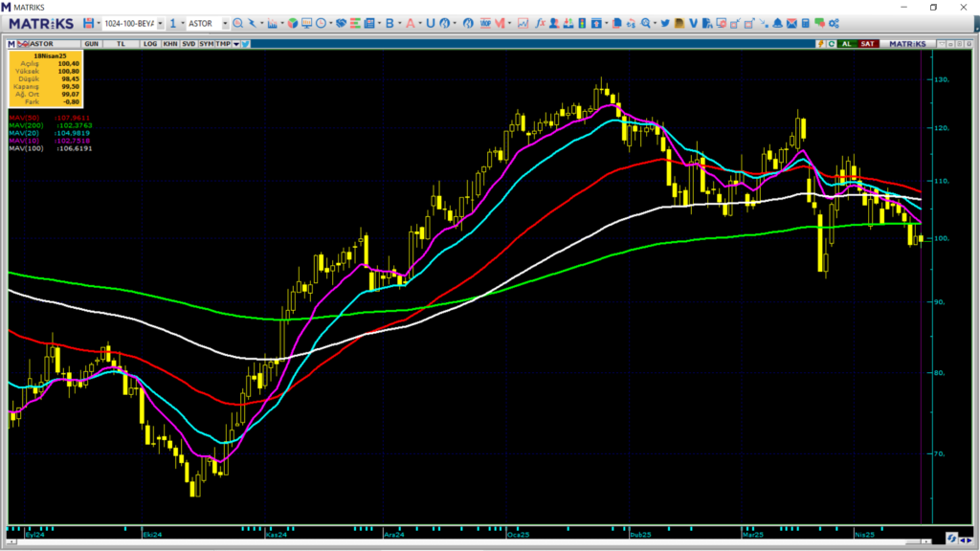
Task: Select the TL currency tab
Action: point(122,44)
